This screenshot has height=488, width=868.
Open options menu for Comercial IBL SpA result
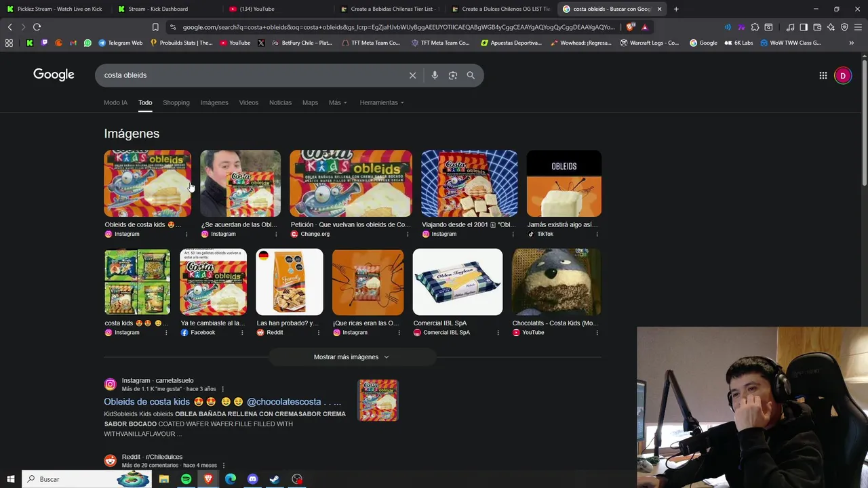(498, 333)
